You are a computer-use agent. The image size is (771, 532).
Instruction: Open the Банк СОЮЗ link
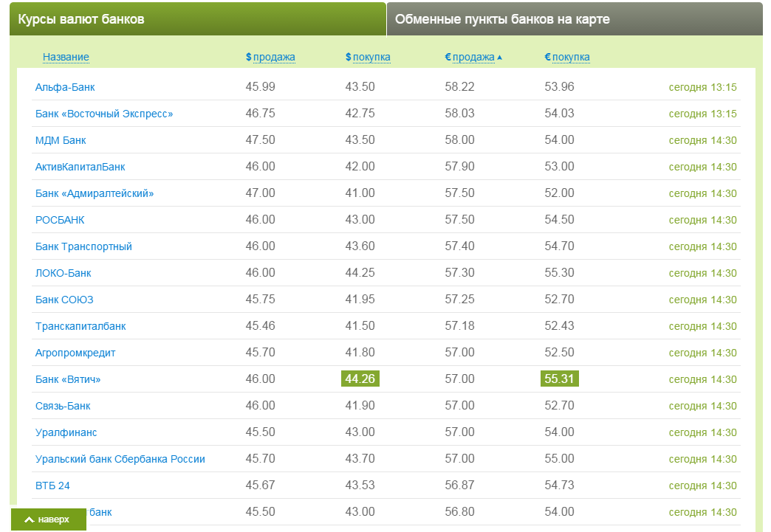(x=64, y=299)
